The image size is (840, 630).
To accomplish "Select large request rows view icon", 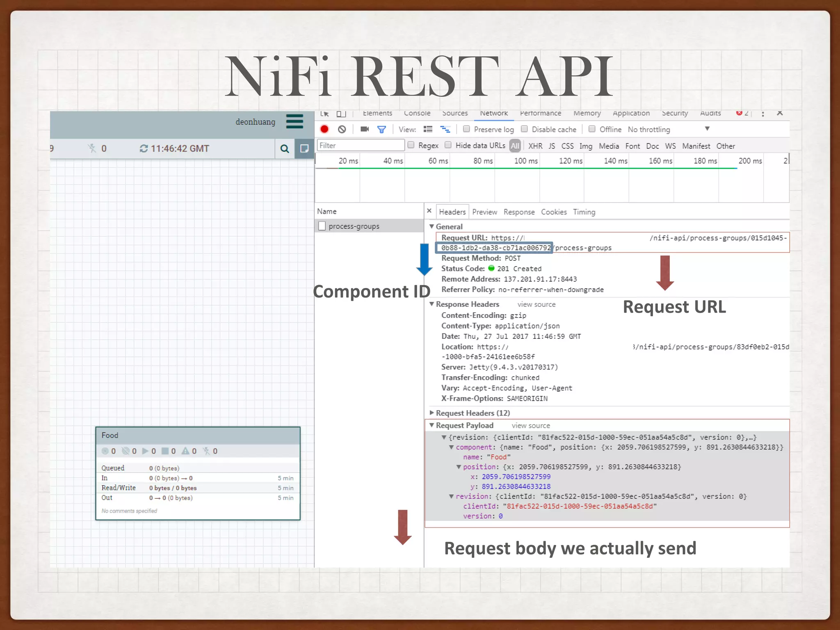I will [x=428, y=129].
